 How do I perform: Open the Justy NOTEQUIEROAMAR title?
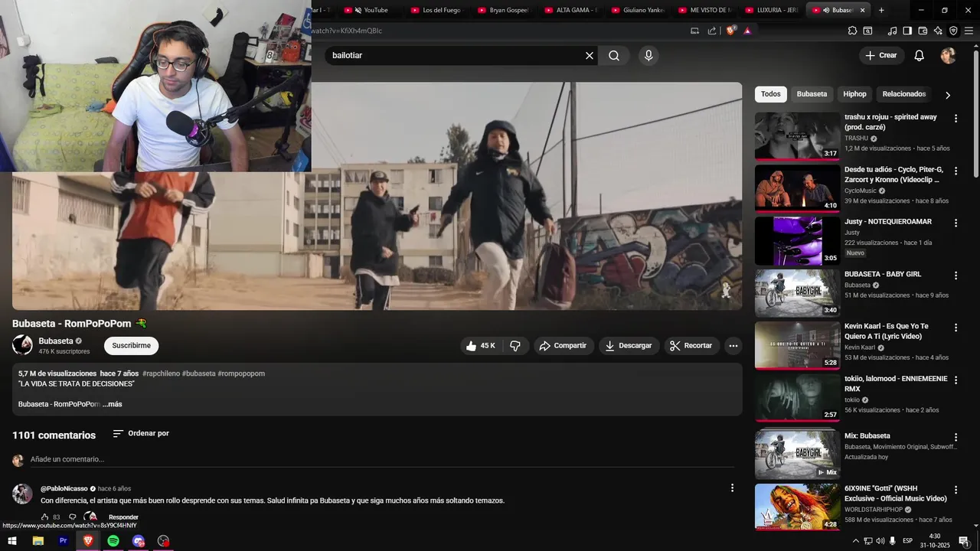pyautogui.click(x=888, y=222)
